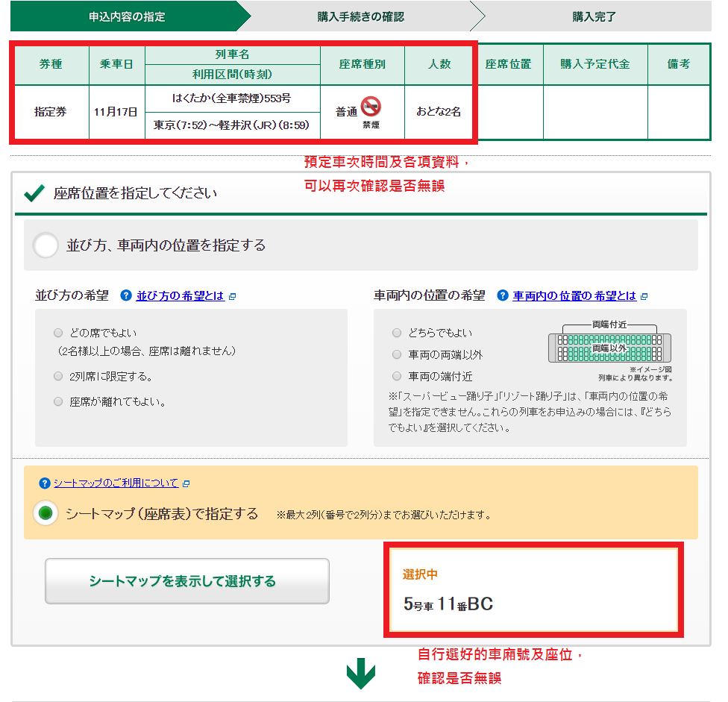The image size is (728, 702).
Task: Click 乗車日 column header
Action: tap(116, 64)
